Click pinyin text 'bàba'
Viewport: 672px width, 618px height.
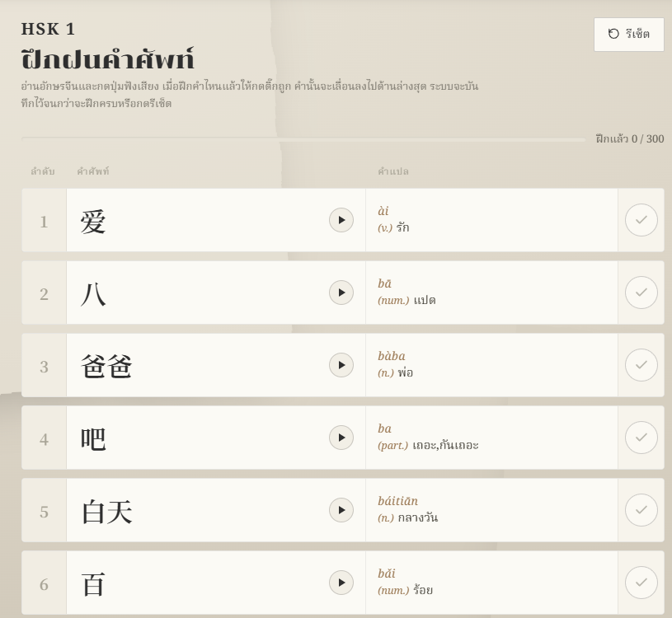click(392, 356)
